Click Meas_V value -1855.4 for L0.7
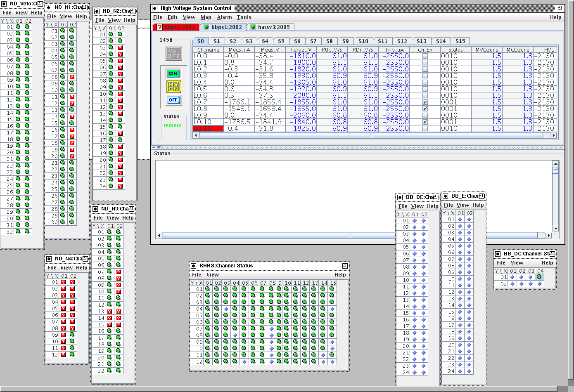 pyautogui.click(x=270, y=102)
